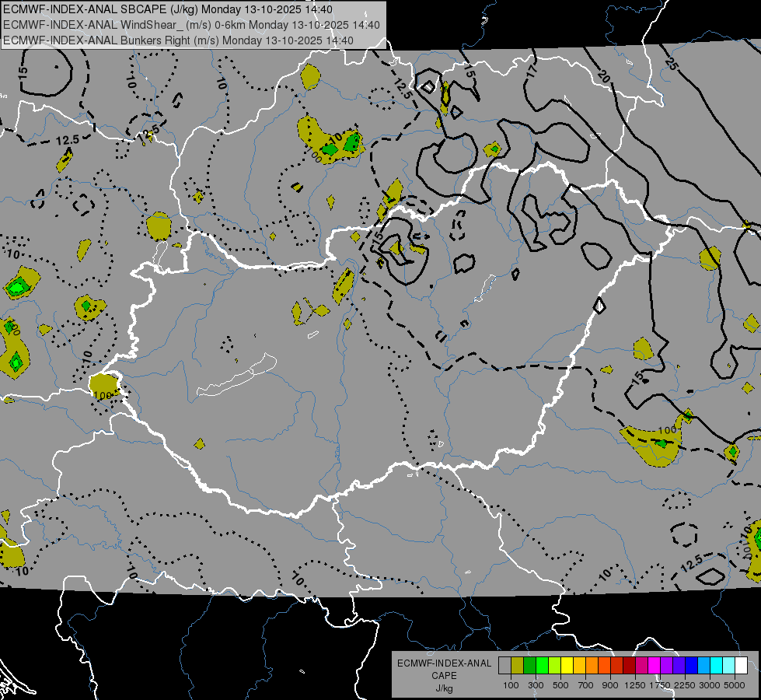Click the gray swatch in CAPE legend
Image resolution: width=761 pixels, height=700 pixels.
[x=504, y=665]
